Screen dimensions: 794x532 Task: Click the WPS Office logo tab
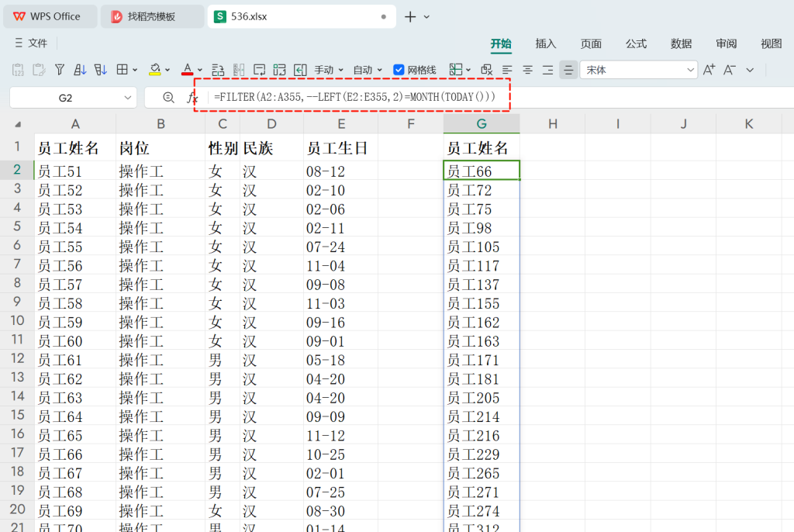point(50,17)
